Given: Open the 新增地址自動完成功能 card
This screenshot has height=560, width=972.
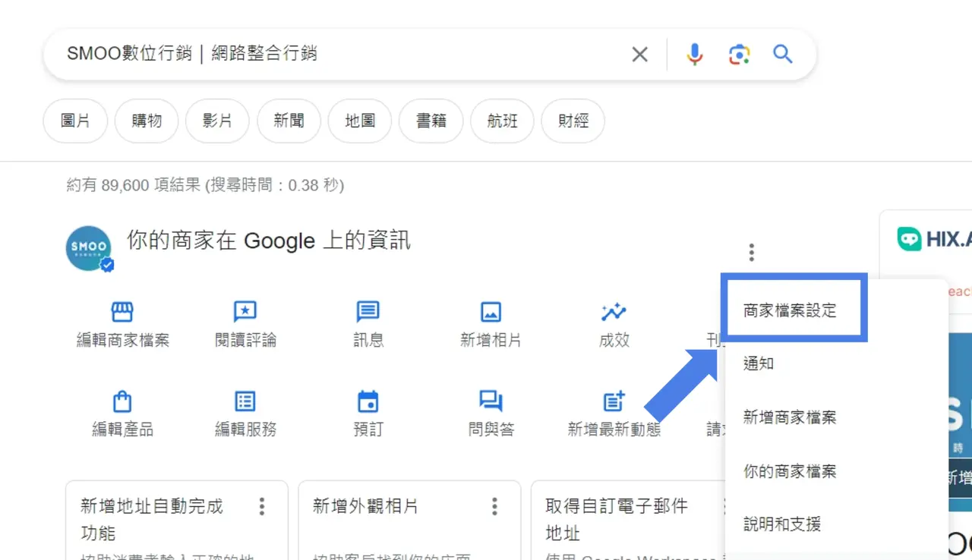Looking at the screenshot, I should [x=177, y=521].
